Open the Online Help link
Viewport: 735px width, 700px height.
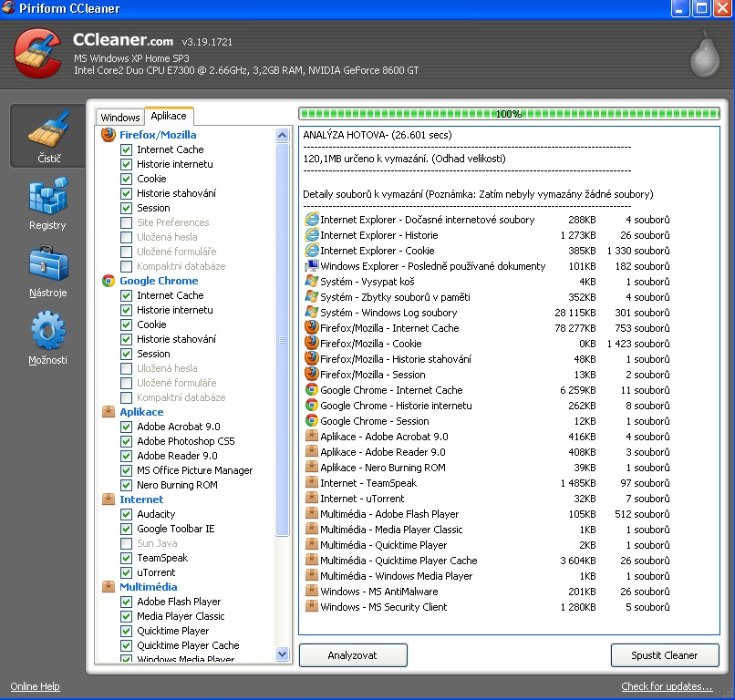pyautogui.click(x=36, y=686)
